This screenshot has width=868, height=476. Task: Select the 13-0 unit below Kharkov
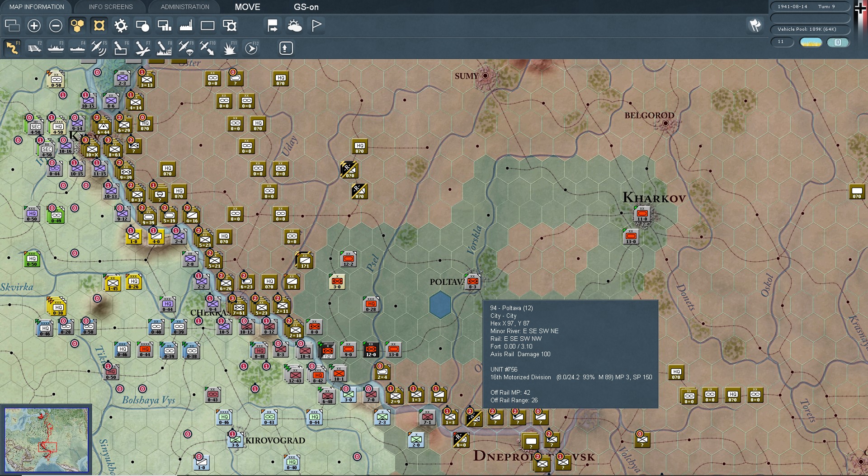(x=631, y=236)
